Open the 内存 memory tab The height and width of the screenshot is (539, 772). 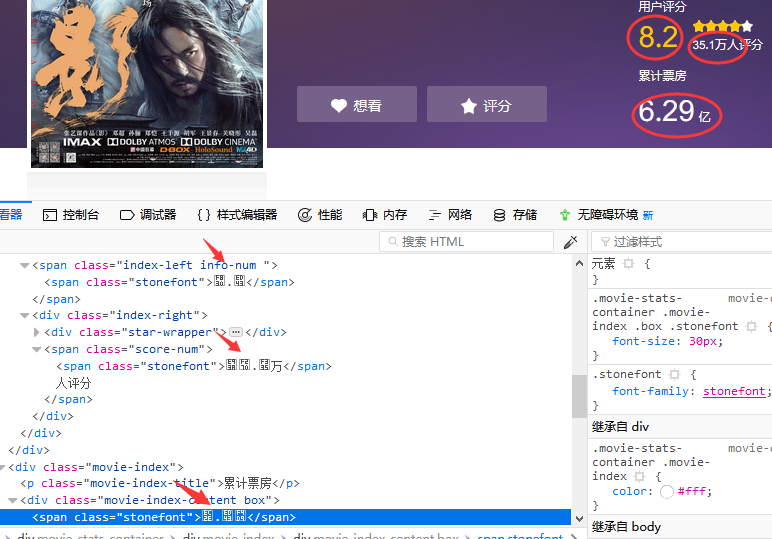385,215
